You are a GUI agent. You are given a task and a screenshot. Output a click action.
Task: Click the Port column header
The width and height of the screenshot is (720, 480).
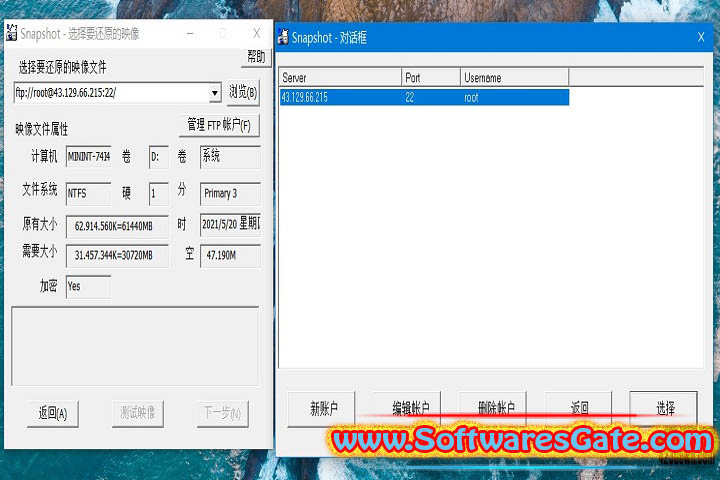[x=431, y=77]
